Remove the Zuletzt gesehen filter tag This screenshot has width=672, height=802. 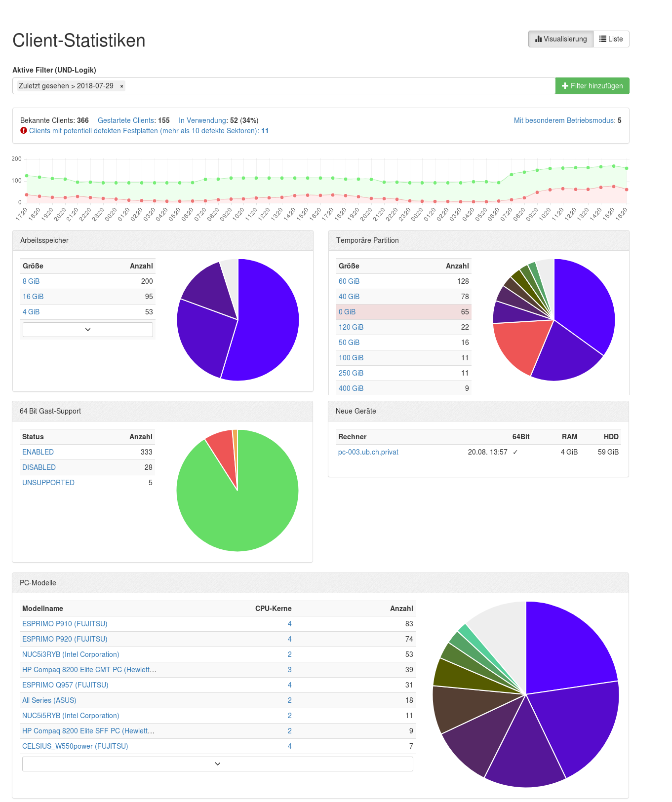(x=121, y=86)
